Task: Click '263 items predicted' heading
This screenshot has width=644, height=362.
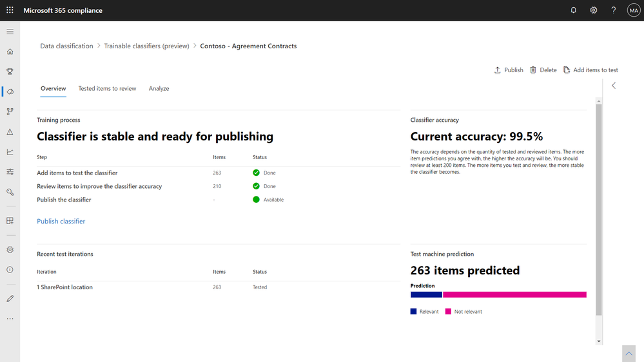Action: point(465,271)
